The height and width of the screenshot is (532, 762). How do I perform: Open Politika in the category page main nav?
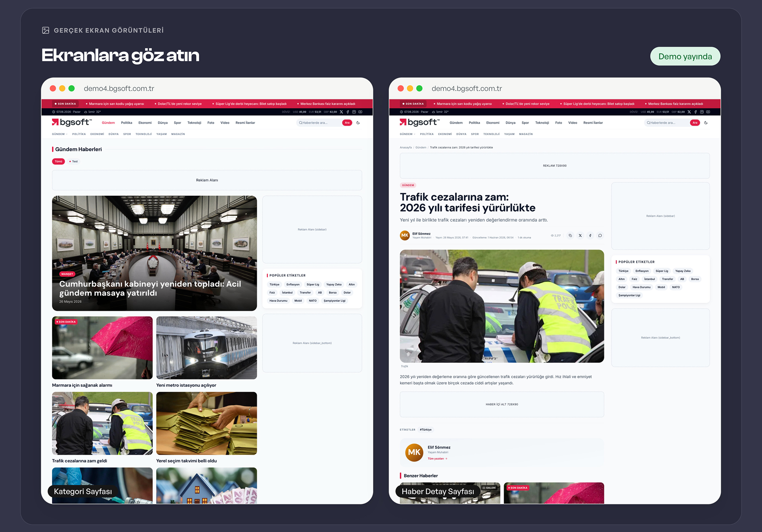pos(127,123)
